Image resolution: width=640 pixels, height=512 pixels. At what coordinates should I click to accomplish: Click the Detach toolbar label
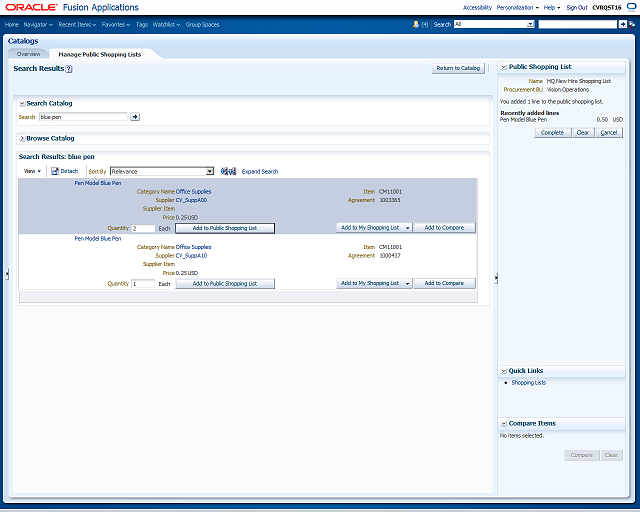click(69, 171)
